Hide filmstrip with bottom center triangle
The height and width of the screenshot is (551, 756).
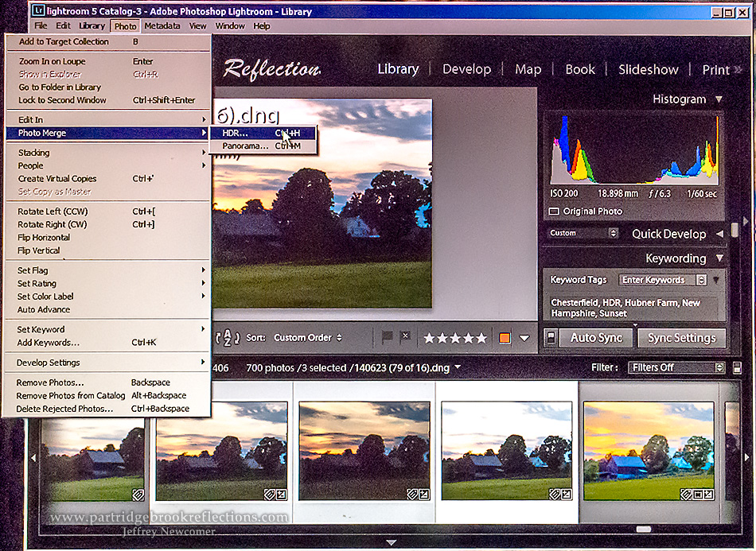391,543
